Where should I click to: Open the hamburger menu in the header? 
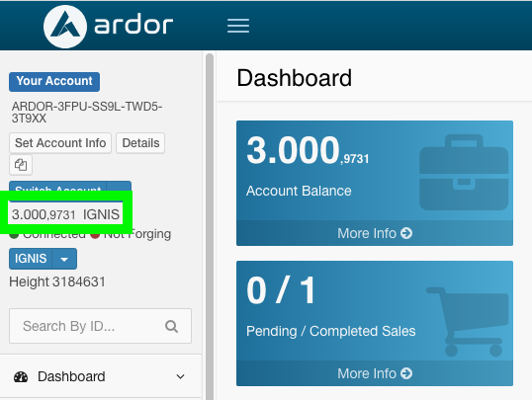click(x=238, y=26)
